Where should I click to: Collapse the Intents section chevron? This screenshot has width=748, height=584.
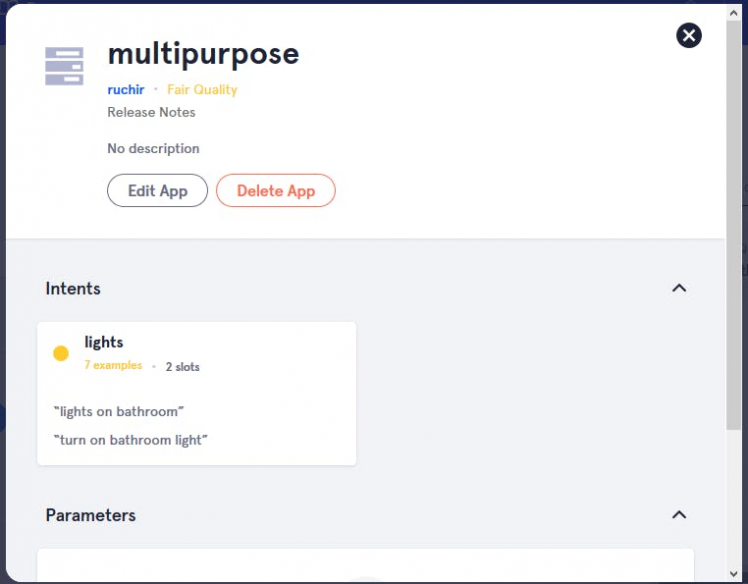point(679,288)
